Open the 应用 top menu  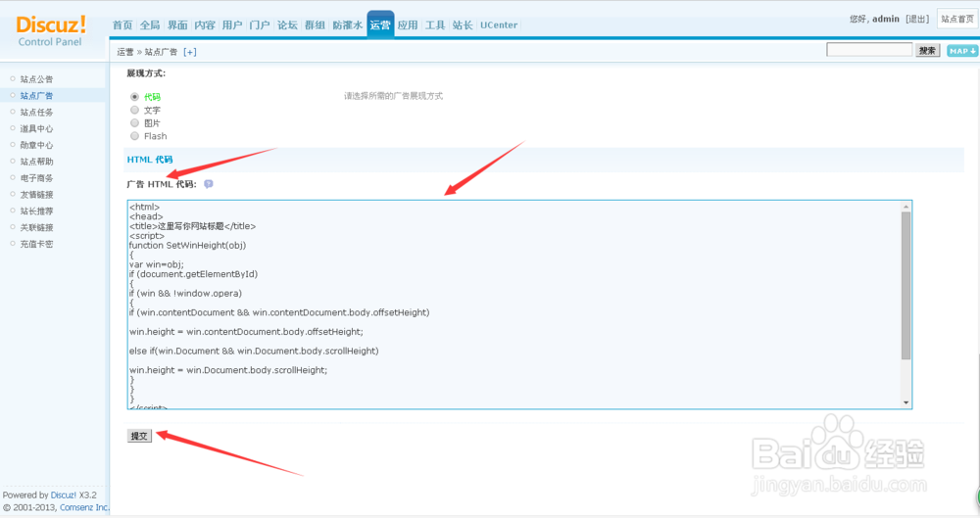point(408,25)
